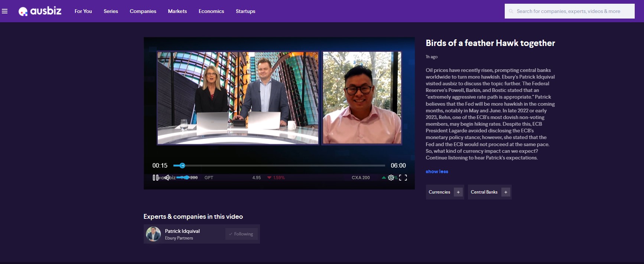
Task: Seek on the video progress bar
Action: click(279, 165)
